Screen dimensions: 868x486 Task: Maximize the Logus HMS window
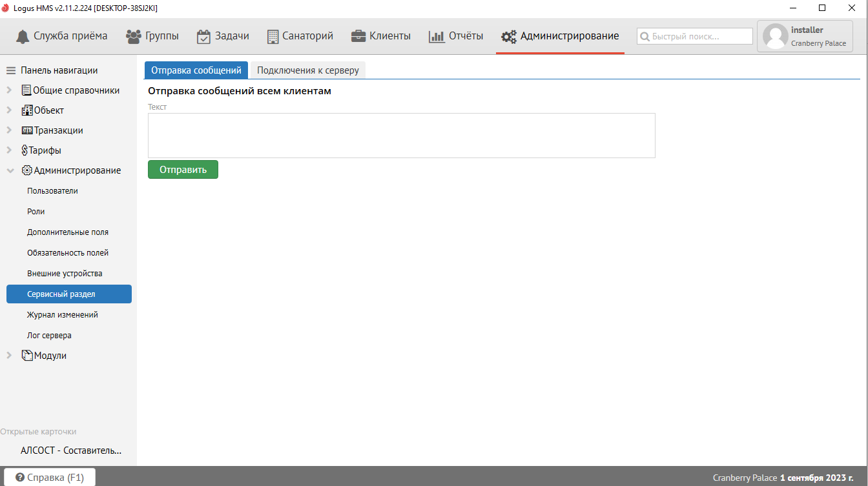[x=822, y=8]
